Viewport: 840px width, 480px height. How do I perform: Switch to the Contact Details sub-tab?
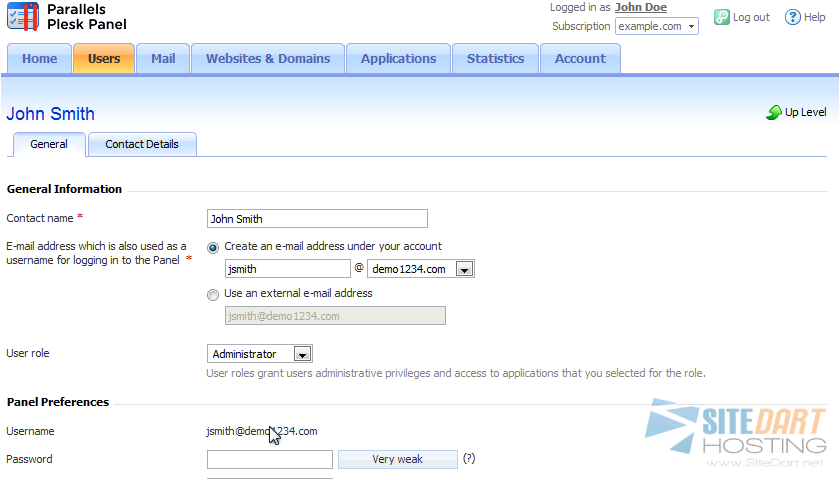(x=142, y=144)
